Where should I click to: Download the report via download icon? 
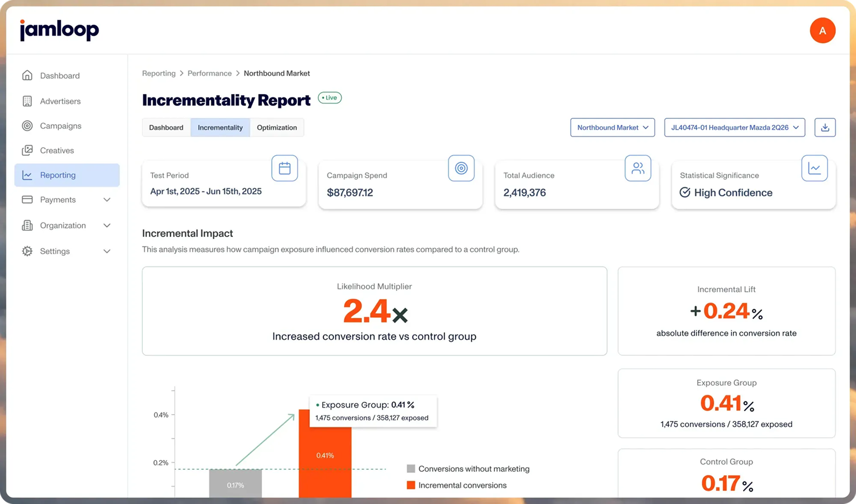point(825,127)
